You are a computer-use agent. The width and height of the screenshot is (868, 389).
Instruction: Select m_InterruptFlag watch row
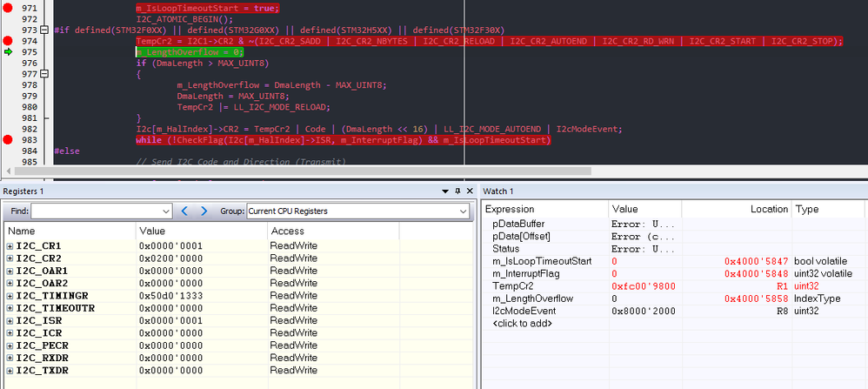672,274
